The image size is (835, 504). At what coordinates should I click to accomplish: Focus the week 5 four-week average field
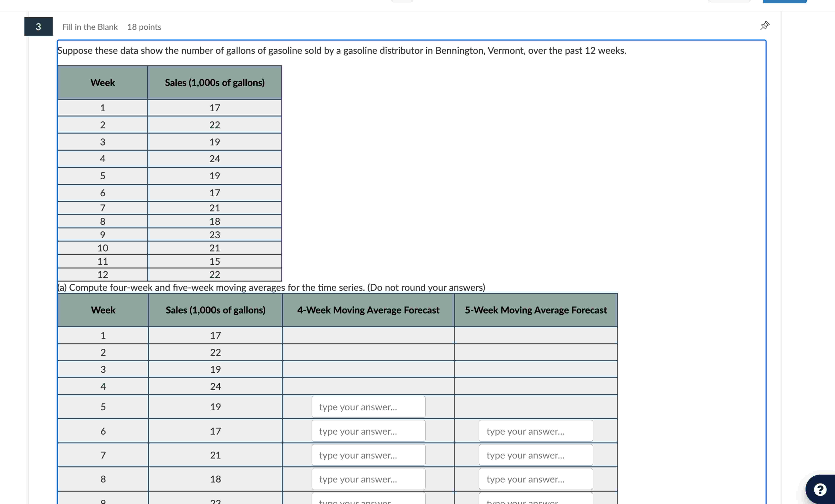click(368, 407)
